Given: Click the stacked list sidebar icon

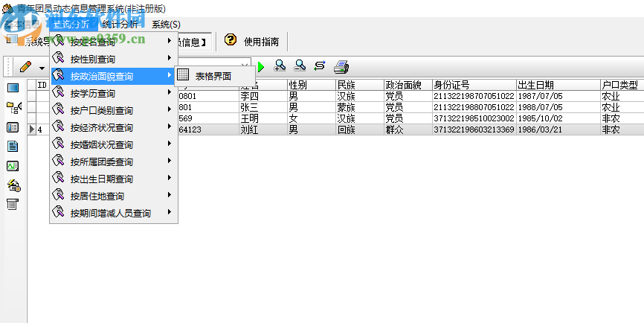Looking at the screenshot, I should [13, 204].
